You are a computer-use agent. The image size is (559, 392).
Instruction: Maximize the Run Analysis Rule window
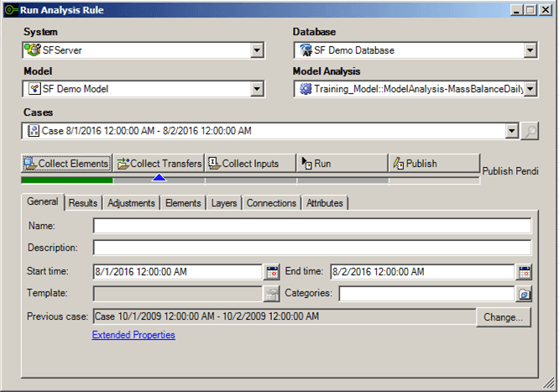[530, 10]
